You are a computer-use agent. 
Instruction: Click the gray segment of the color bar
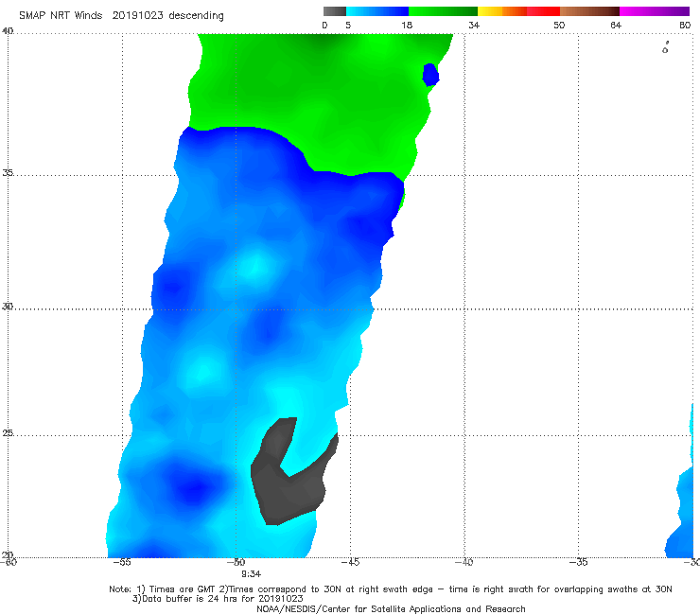335,11
